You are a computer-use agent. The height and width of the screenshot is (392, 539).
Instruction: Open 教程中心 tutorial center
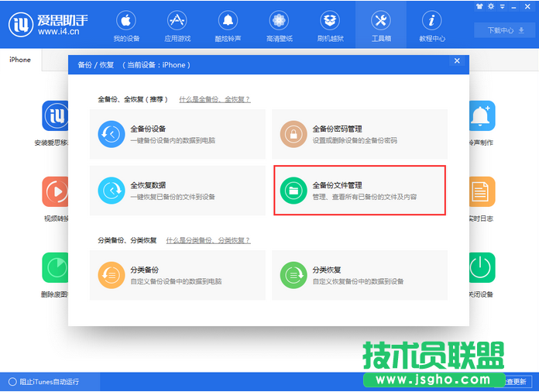[432, 26]
